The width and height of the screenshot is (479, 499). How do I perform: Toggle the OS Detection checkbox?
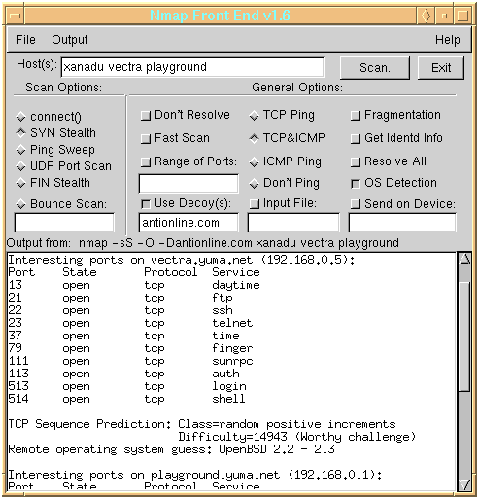356,183
